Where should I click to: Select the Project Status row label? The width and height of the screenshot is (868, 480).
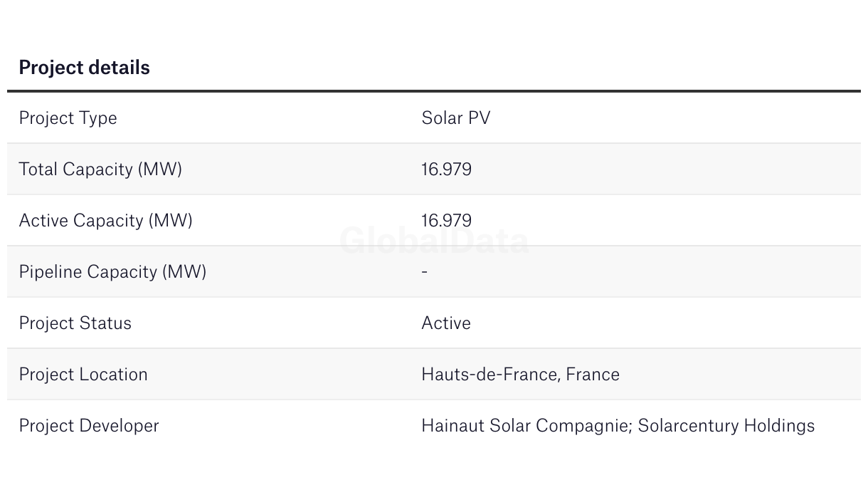point(75,323)
